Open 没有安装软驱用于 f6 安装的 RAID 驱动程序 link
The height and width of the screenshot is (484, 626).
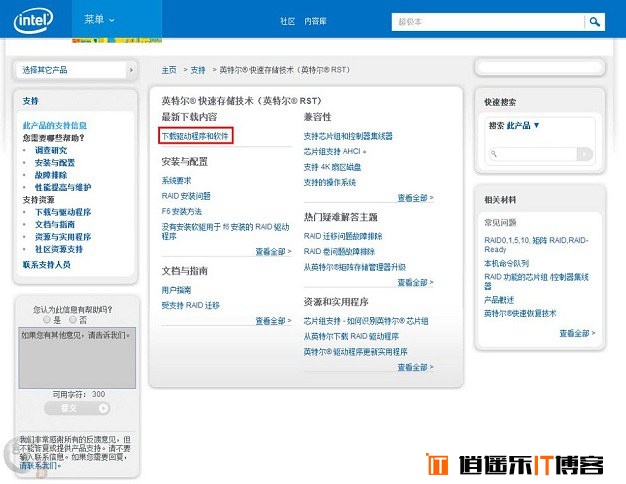225,232
